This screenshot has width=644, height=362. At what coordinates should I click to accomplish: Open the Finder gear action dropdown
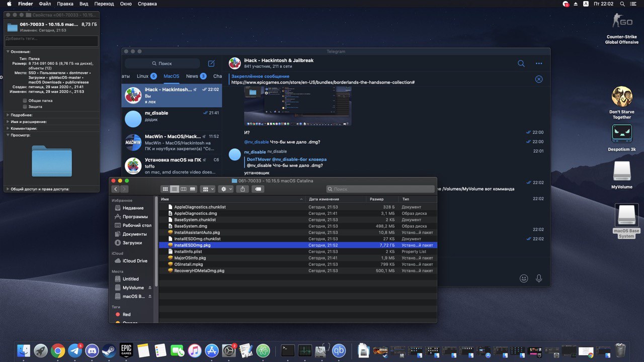(x=226, y=189)
